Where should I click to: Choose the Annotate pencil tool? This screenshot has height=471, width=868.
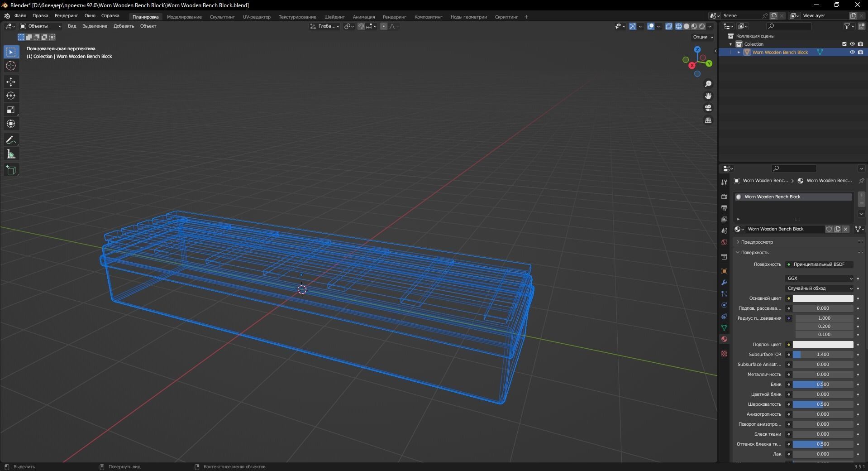point(11,140)
